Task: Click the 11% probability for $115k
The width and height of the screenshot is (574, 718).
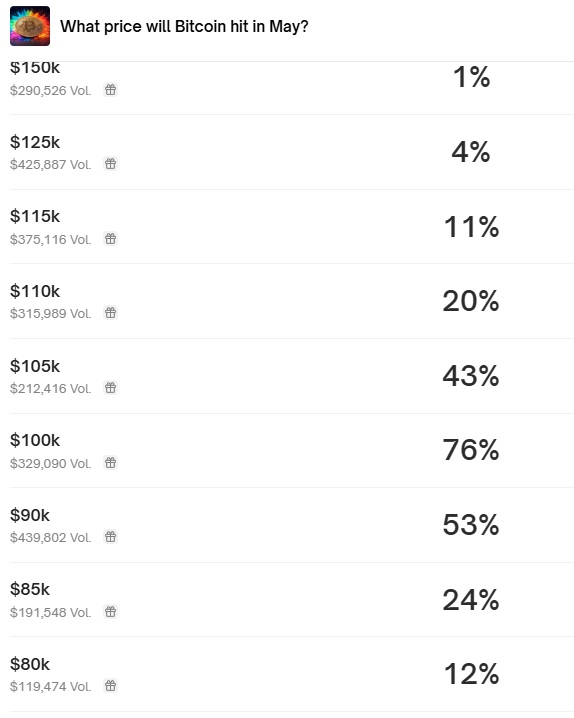Action: click(x=471, y=227)
